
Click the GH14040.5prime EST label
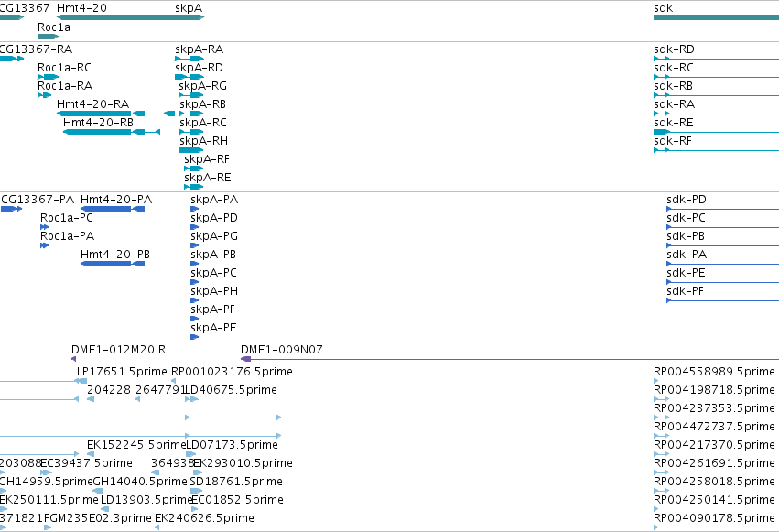point(140,482)
